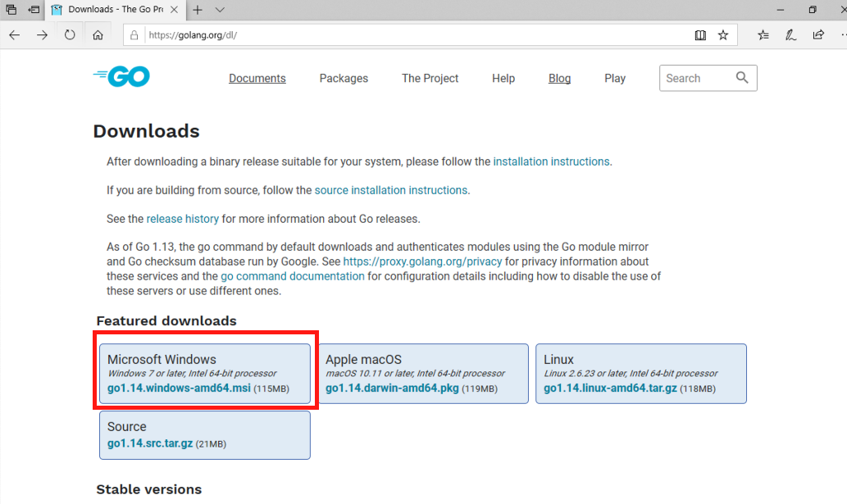This screenshot has width=847, height=504.
Task: Open proxy.golang.org/privacy link
Action: [422, 261]
